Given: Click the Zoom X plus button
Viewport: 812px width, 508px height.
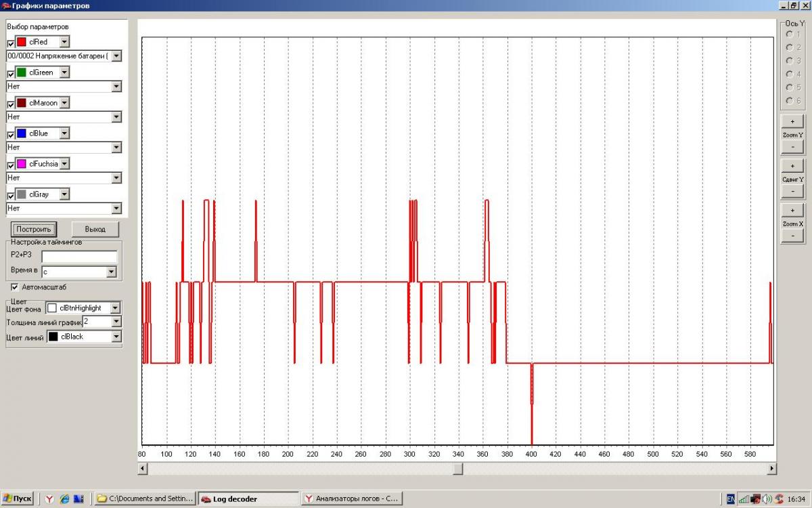Looking at the screenshot, I should (792, 211).
